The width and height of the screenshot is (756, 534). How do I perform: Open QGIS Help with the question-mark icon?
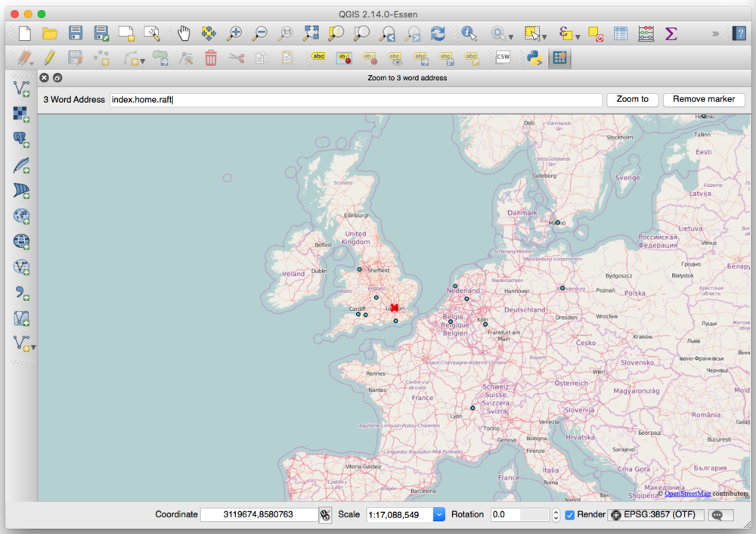739,33
